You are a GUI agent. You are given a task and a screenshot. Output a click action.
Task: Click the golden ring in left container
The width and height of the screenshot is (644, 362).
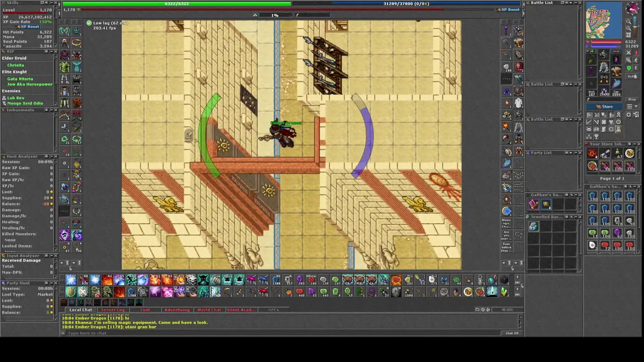click(x=76, y=42)
